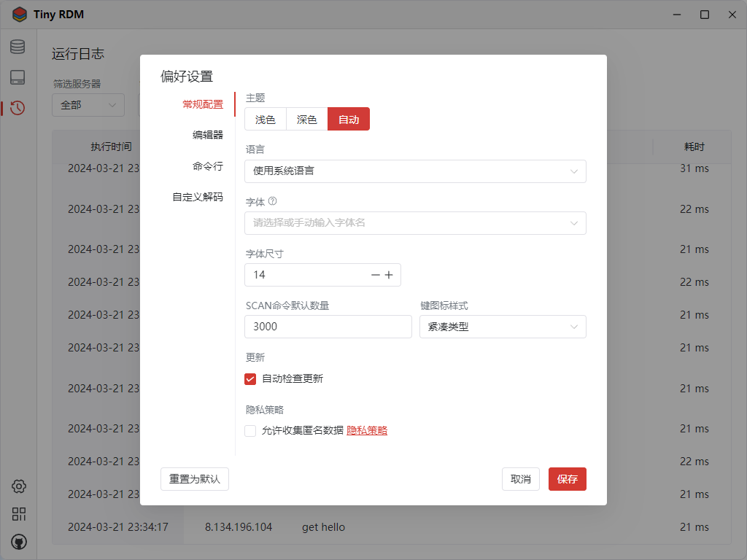
Task: Open settings gear icon in sidebar
Action: click(19, 486)
